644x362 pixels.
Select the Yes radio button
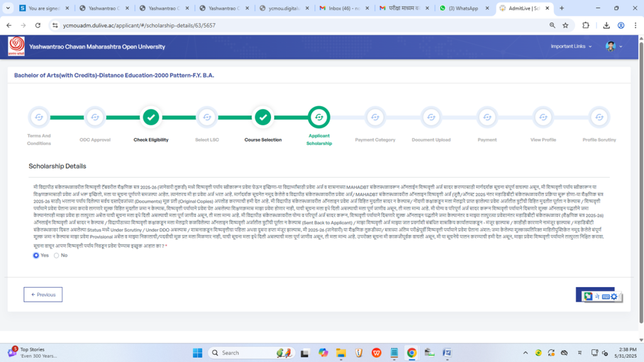tap(36, 255)
